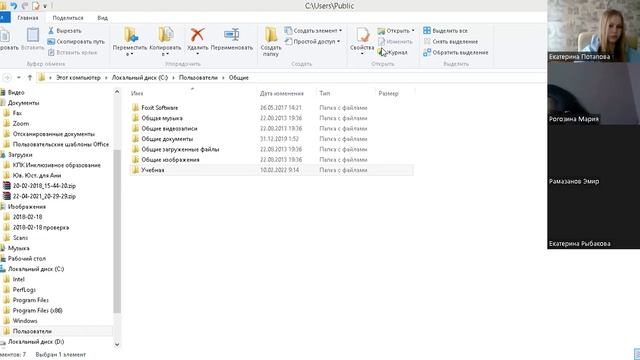Open the Copy to (Копировать в) icon
The image size is (640, 360).
[x=166, y=35]
